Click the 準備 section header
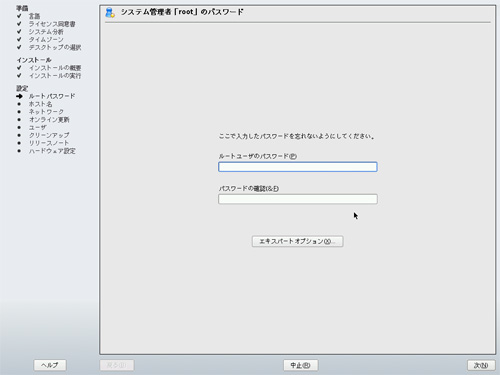500x375 pixels. click(x=22, y=8)
